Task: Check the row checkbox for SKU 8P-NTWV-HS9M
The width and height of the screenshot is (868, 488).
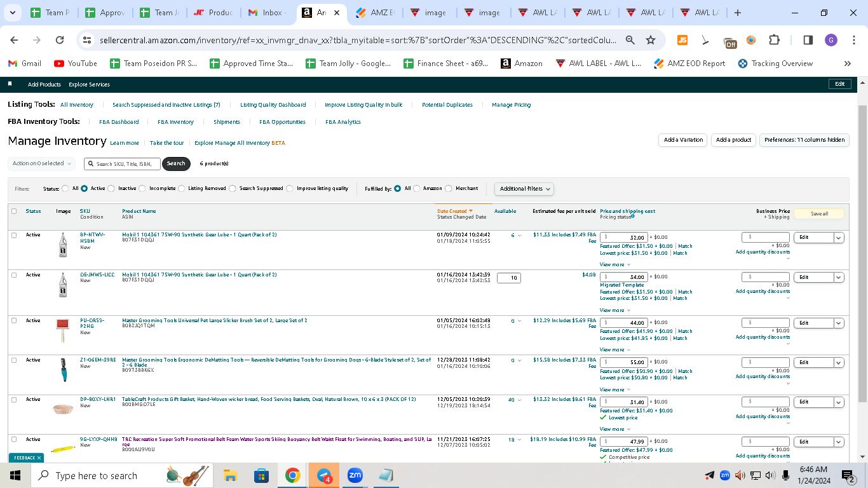Action: coord(14,235)
